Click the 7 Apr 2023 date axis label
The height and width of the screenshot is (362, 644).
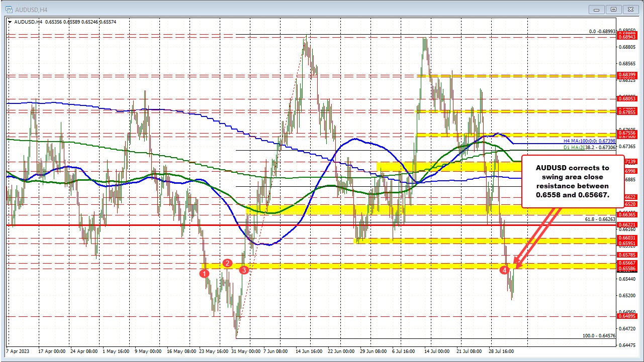[17, 352]
